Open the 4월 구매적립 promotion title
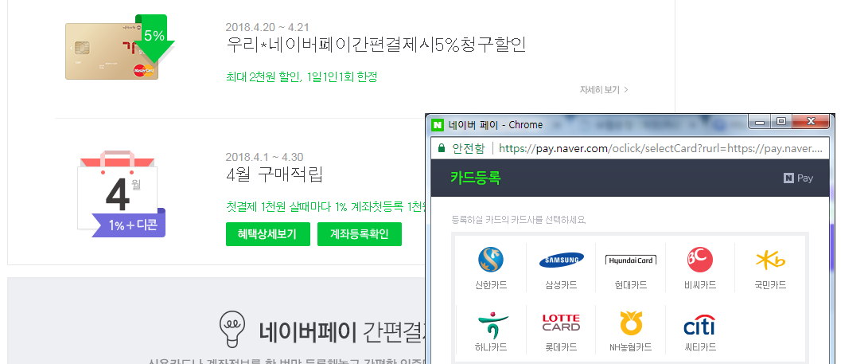 click(x=274, y=174)
